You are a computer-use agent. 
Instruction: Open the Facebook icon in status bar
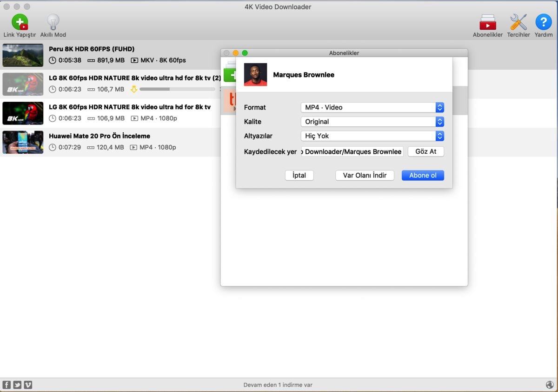coord(7,385)
